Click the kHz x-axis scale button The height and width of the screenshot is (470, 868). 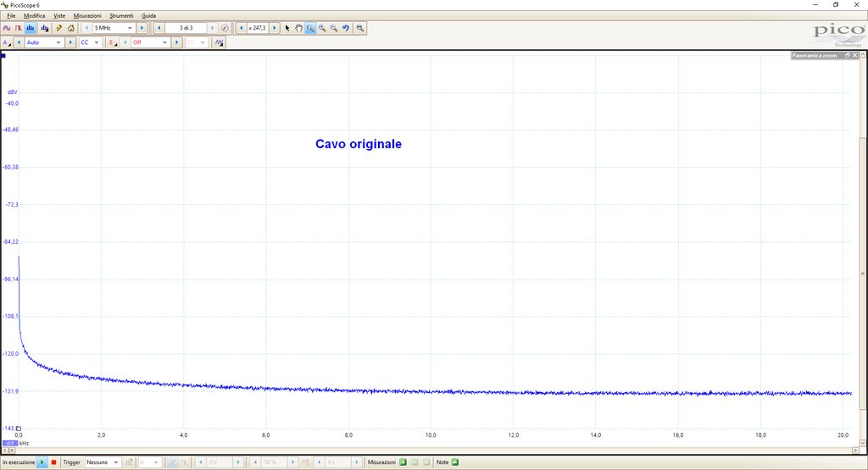point(10,443)
